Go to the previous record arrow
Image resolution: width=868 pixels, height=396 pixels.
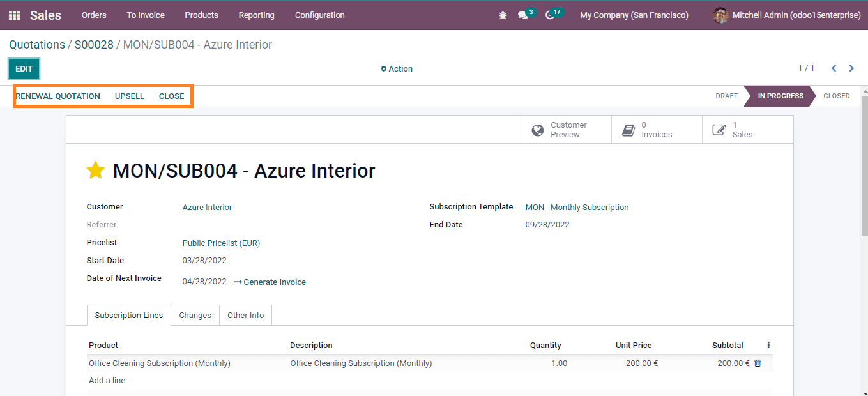click(834, 68)
